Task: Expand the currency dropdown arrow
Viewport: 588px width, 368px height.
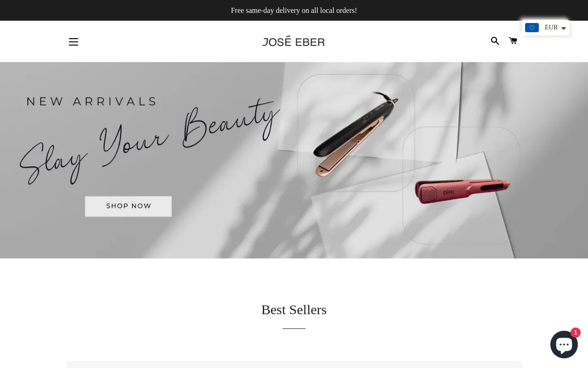Action: [x=564, y=29]
